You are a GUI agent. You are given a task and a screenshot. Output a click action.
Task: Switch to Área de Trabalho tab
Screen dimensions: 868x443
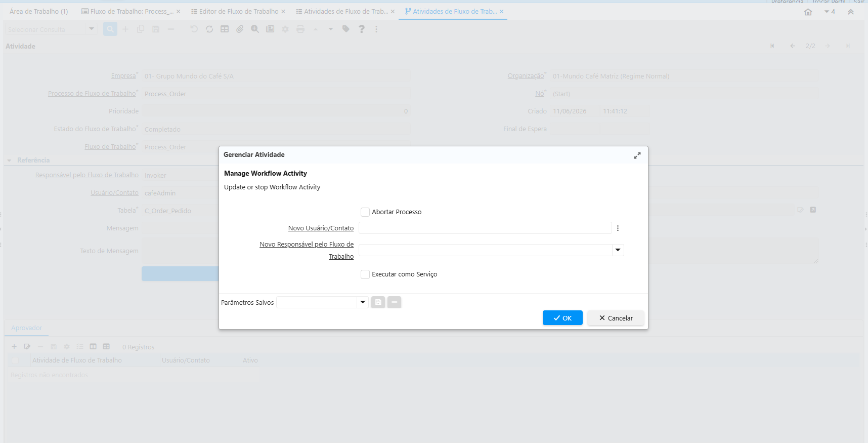[39, 12]
